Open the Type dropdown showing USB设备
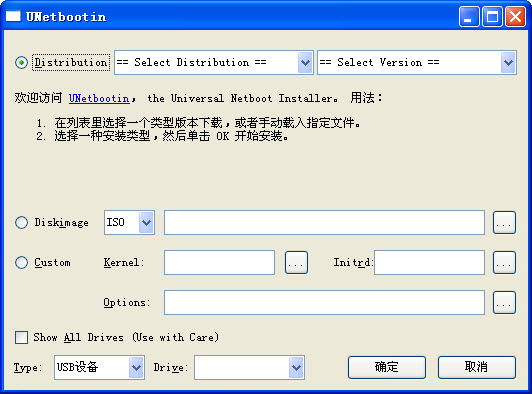This screenshot has height=394, width=532. tap(99, 367)
